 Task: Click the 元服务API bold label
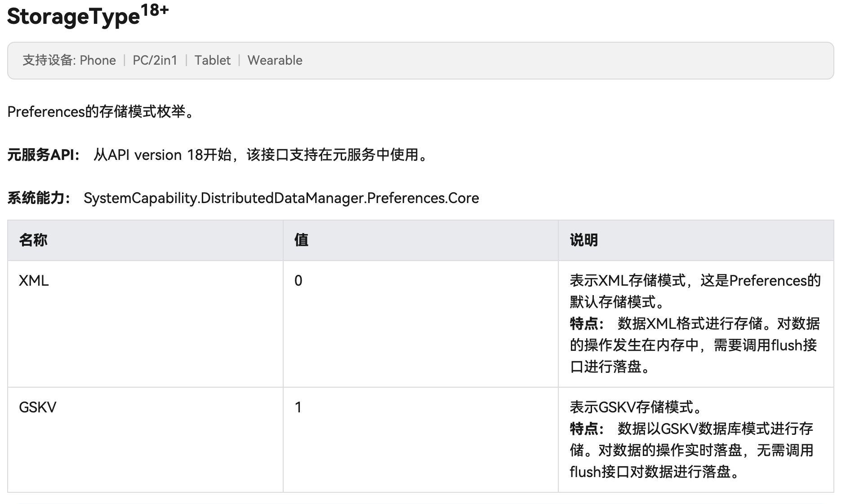click(x=43, y=155)
